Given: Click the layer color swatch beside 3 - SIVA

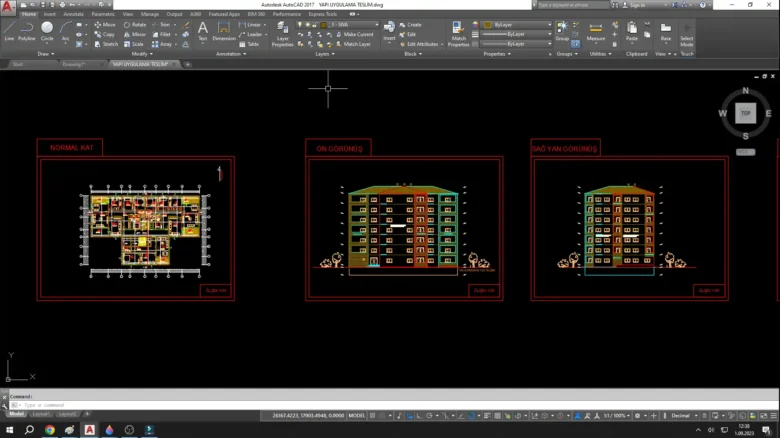Looking at the screenshot, I should tap(323, 24).
